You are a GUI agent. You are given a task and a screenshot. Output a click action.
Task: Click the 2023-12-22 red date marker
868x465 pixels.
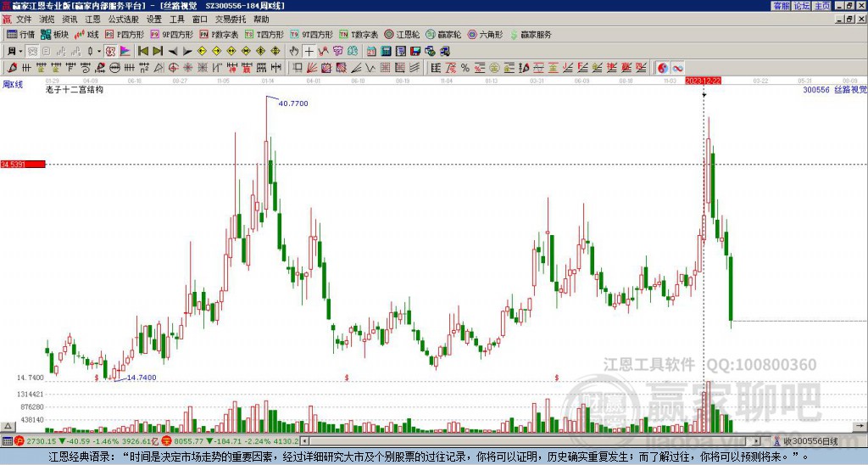pyautogui.click(x=703, y=81)
